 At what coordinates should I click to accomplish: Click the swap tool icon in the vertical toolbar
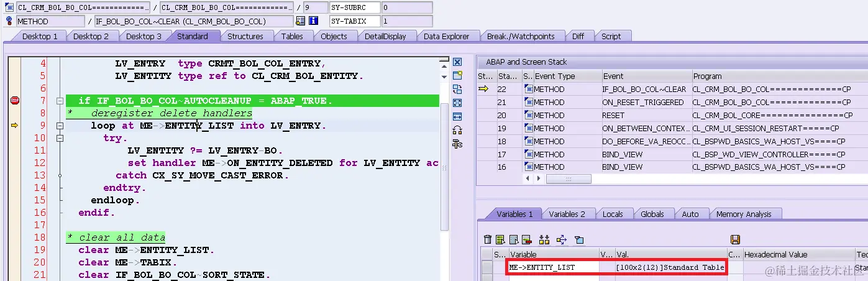click(457, 89)
